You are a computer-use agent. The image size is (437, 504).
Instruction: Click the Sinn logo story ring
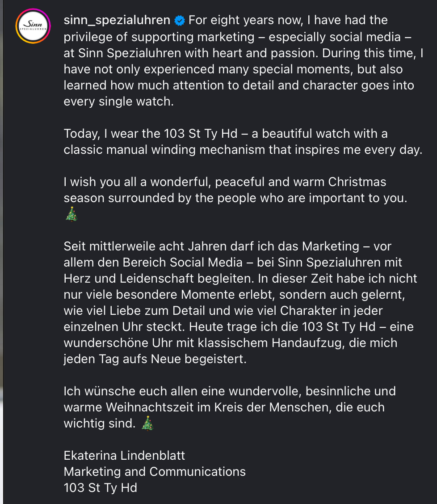coord(33,26)
